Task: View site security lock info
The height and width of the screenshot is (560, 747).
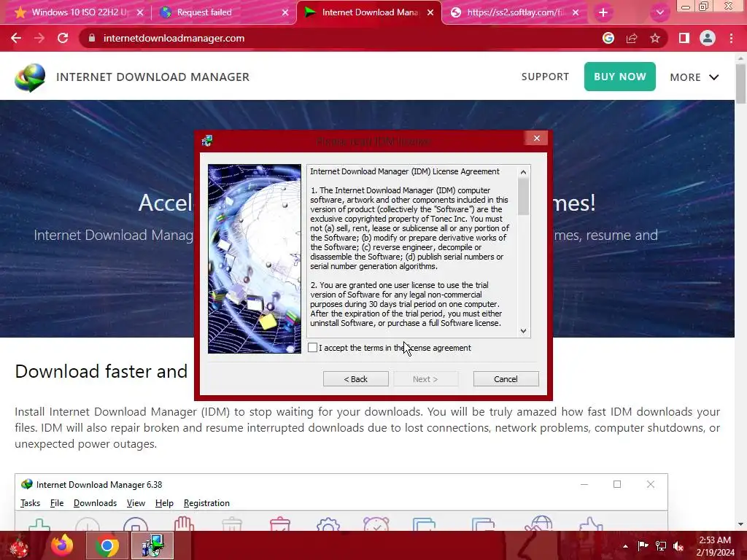Action: [92, 38]
